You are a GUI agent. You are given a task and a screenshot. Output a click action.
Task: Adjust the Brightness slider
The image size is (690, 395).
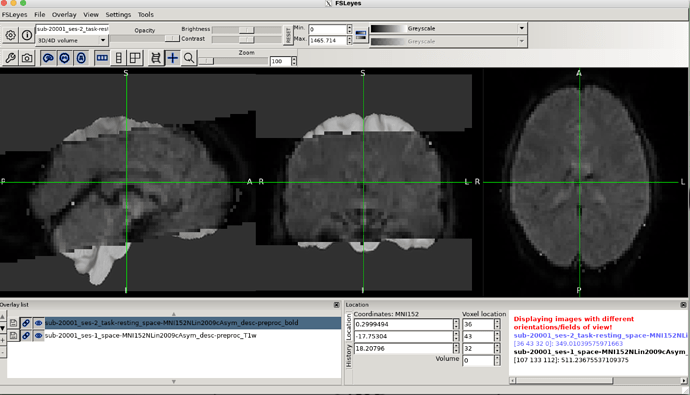(x=246, y=29)
